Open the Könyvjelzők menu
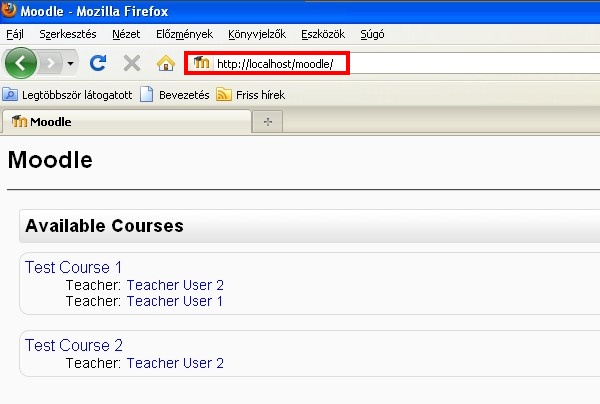600x404 pixels. pyautogui.click(x=257, y=34)
